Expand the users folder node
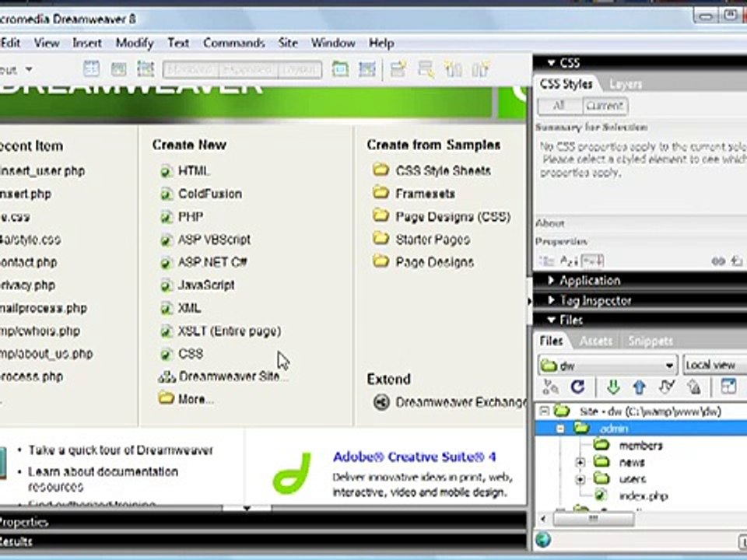Viewport: 747px width, 560px height. [x=580, y=479]
